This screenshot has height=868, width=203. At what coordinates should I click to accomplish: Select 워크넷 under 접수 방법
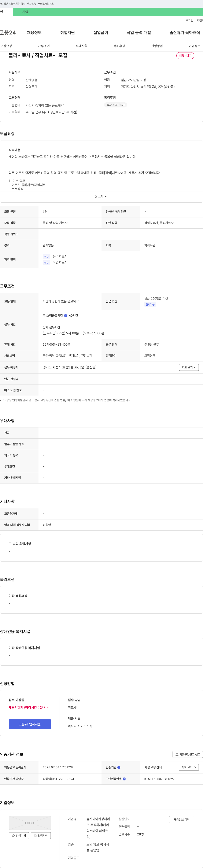point(72,707)
